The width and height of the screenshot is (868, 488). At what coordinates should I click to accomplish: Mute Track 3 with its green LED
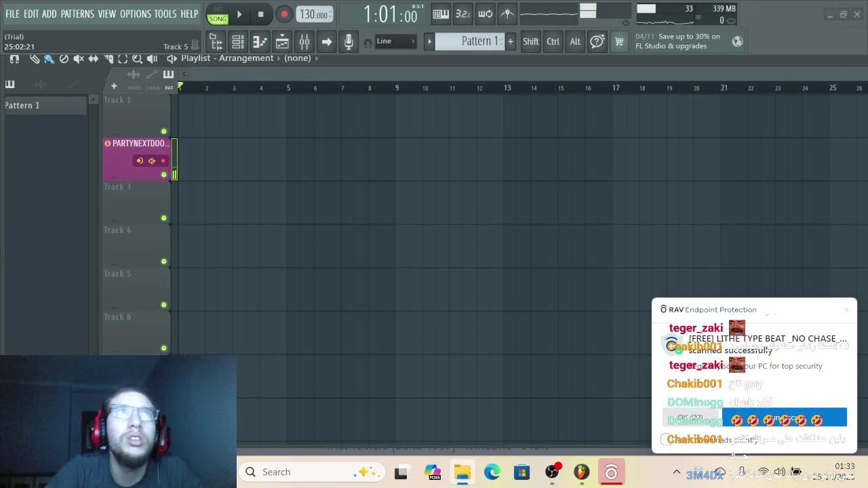pyautogui.click(x=163, y=218)
